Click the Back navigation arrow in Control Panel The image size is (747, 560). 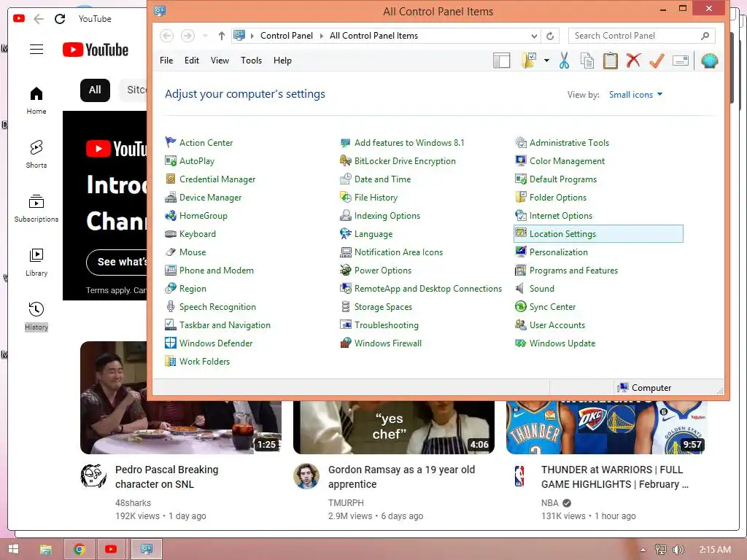click(167, 36)
